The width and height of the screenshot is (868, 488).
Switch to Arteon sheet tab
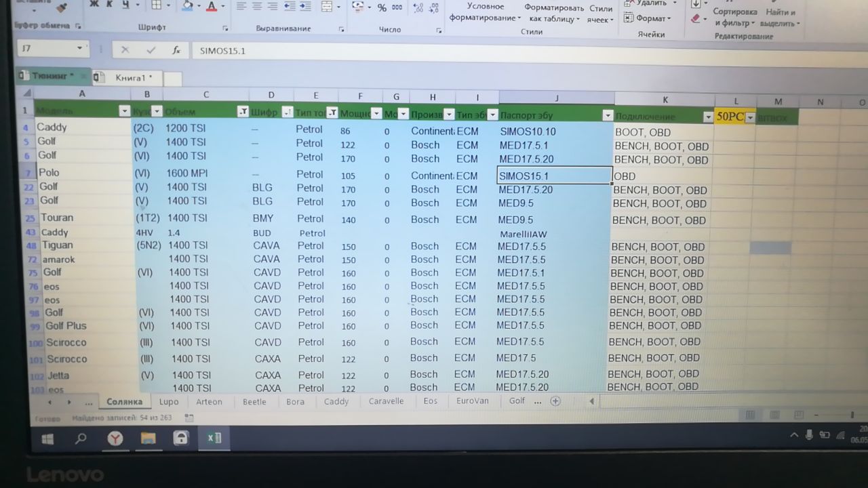(x=209, y=401)
